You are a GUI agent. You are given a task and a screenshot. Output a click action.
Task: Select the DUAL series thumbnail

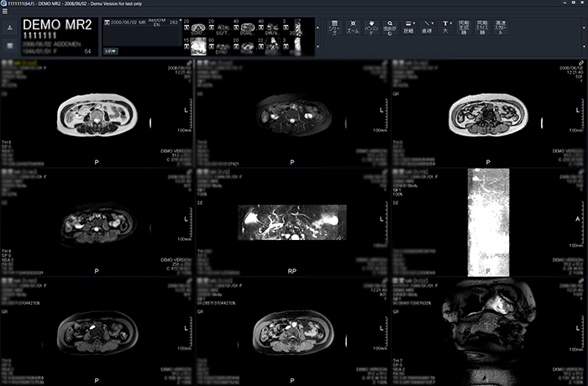point(249,28)
